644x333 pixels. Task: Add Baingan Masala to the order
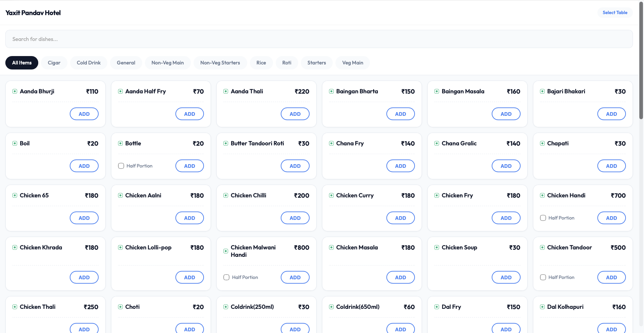pos(506,114)
